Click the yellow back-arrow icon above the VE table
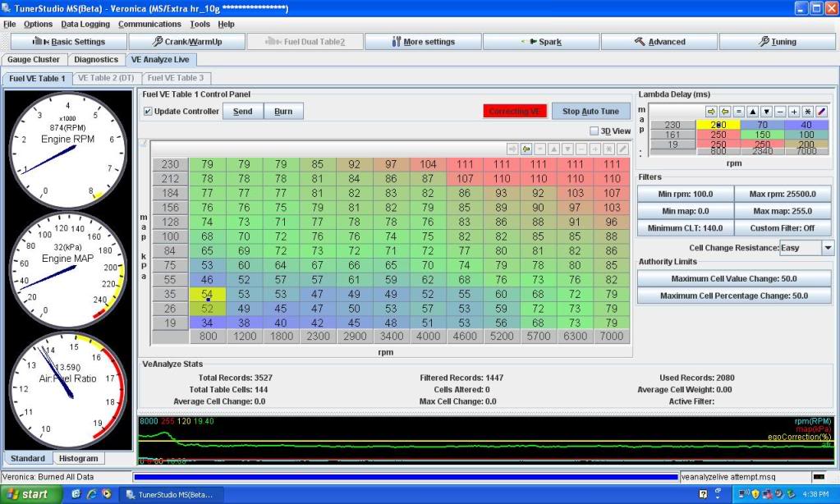 pos(526,149)
